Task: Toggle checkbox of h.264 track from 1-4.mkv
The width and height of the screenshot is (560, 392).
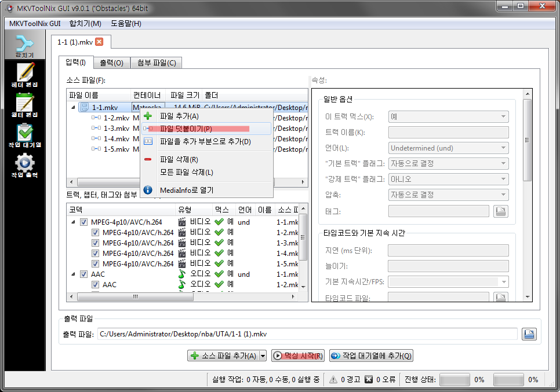Action: tap(95, 253)
